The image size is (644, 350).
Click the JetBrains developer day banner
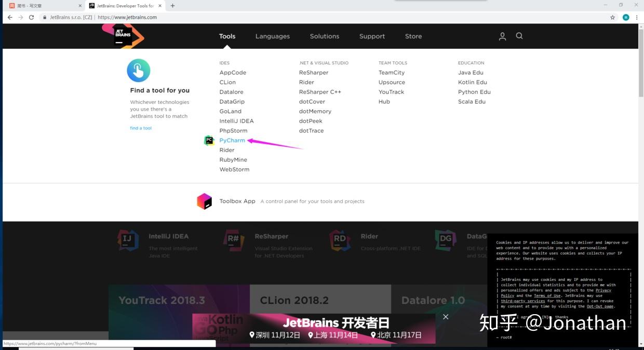click(314, 328)
